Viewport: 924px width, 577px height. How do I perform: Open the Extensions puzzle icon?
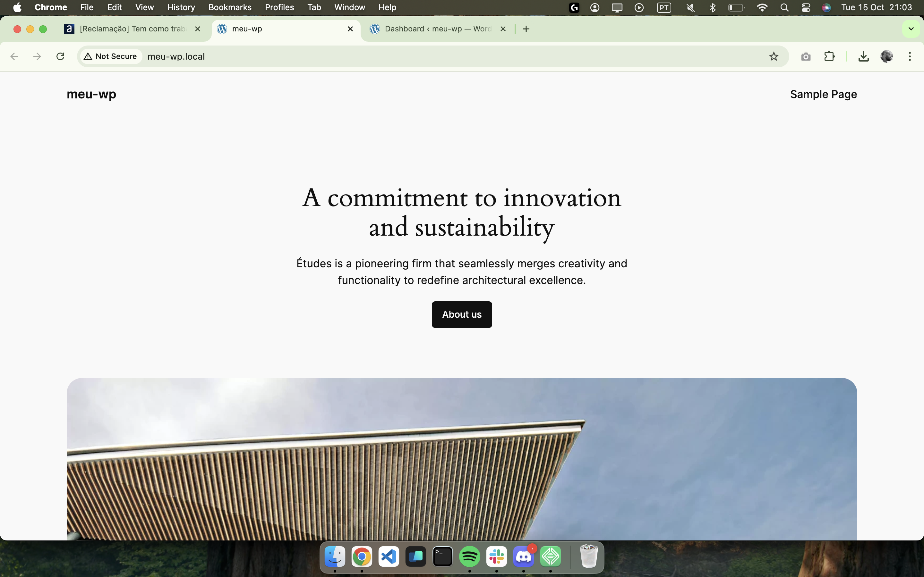click(829, 56)
